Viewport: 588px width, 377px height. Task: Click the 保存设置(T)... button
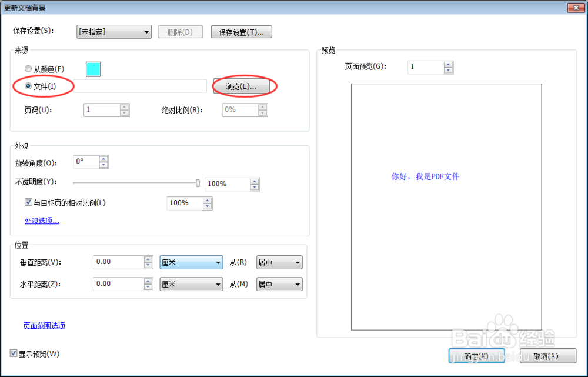tap(242, 32)
